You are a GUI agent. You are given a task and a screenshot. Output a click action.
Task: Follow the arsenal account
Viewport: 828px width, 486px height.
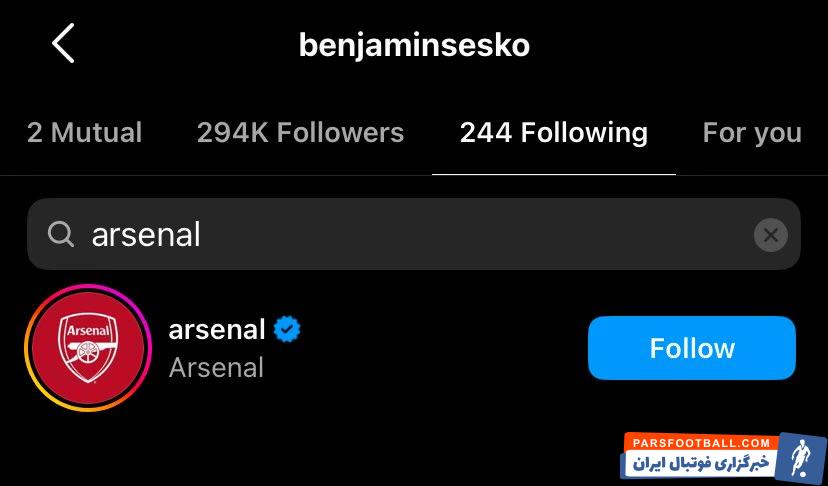tap(691, 348)
